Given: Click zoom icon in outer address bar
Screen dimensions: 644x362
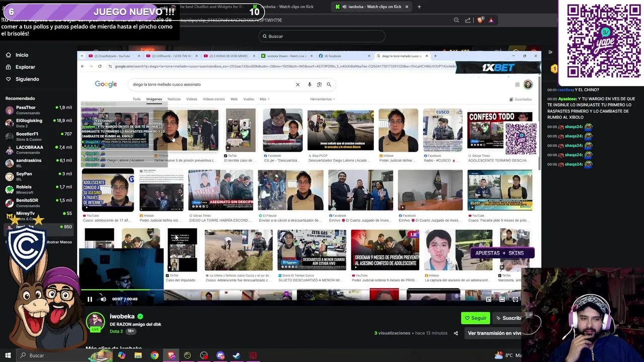Looking at the screenshot, I should point(456,20).
